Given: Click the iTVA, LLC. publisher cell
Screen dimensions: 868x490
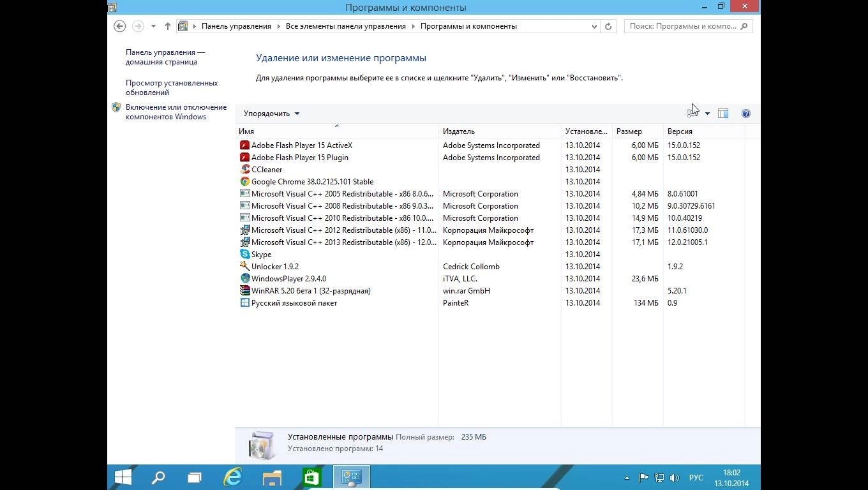Looking at the screenshot, I should click(460, 279).
